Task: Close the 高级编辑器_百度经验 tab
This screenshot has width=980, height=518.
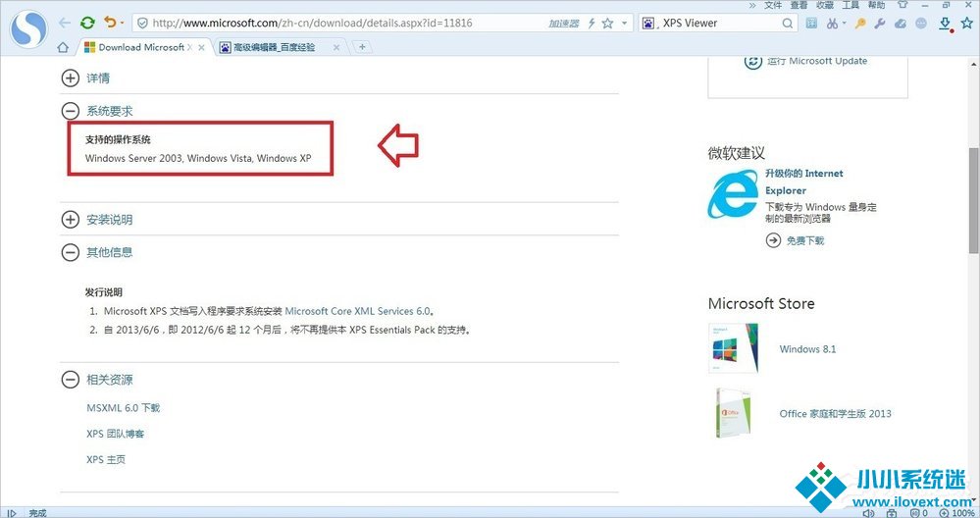Action: coord(336,47)
